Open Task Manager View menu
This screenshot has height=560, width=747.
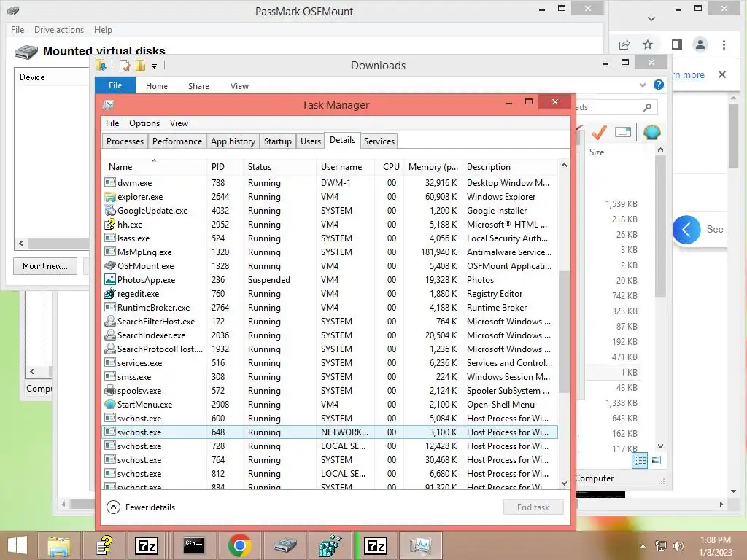click(179, 123)
